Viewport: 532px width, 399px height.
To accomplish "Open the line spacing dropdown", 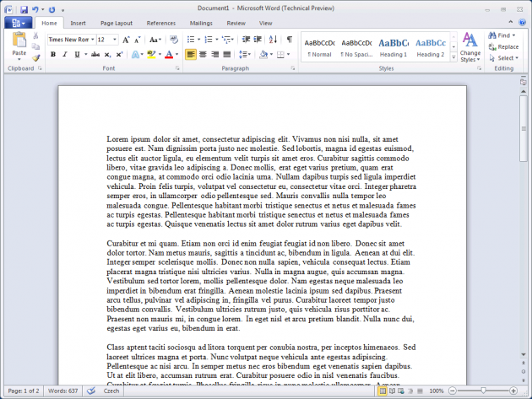I will click(x=245, y=54).
